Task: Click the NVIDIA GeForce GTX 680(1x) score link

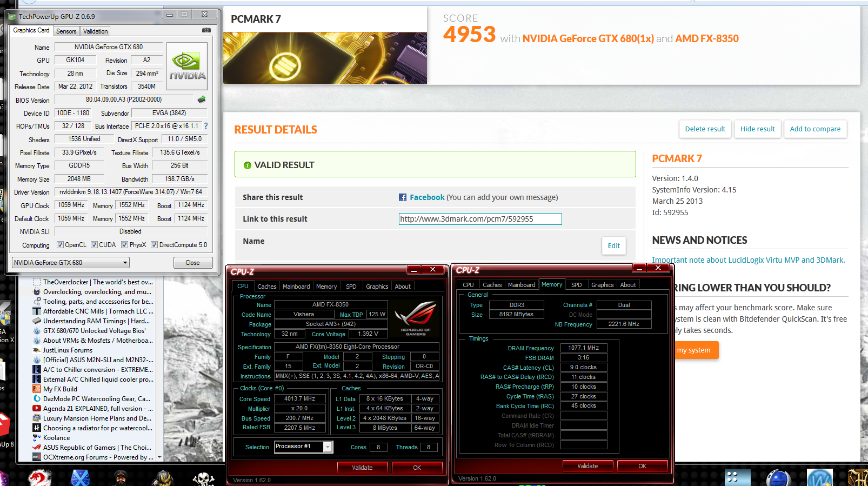Action: pos(588,38)
